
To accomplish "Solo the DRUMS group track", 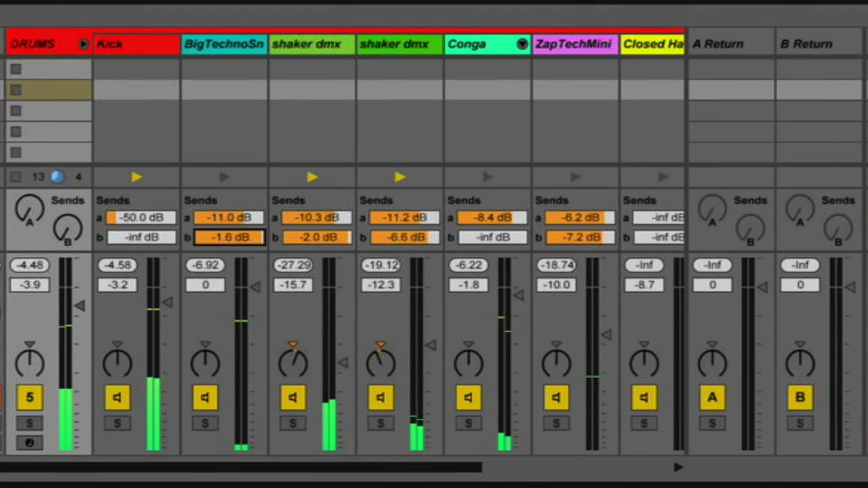I will (x=29, y=424).
